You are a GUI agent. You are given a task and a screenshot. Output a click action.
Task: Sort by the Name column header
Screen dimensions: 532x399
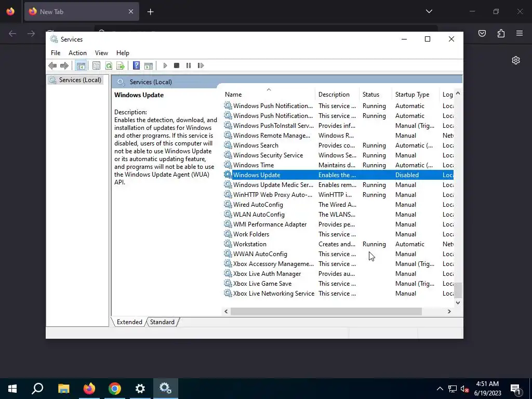269,95
